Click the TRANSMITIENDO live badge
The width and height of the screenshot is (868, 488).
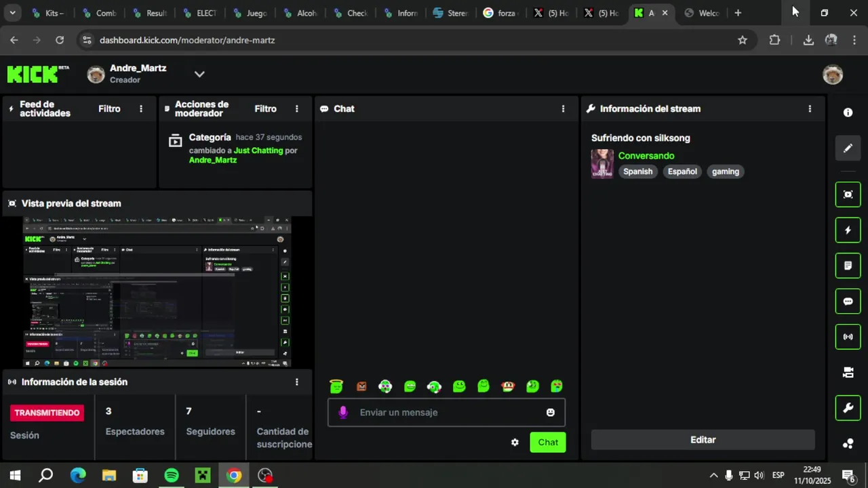[x=47, y=413]
